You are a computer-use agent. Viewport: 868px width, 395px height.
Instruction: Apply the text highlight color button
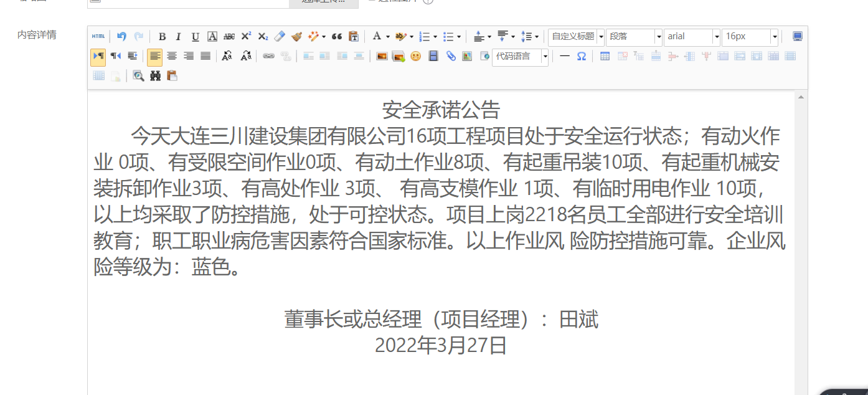(400, 37)
